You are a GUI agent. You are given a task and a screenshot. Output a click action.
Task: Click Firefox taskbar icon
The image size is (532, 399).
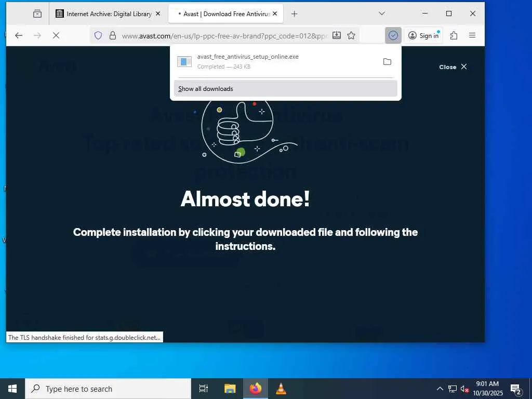tap(256, 389)
